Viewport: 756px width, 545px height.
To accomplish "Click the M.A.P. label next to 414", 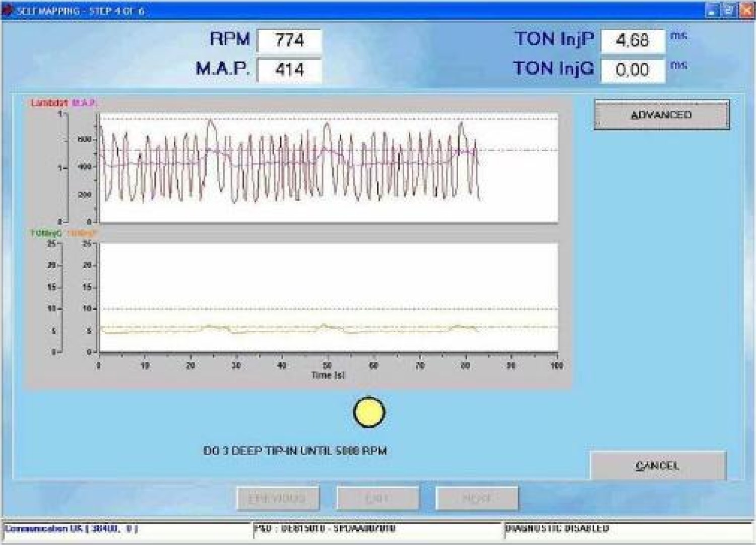I will point(223,69).
